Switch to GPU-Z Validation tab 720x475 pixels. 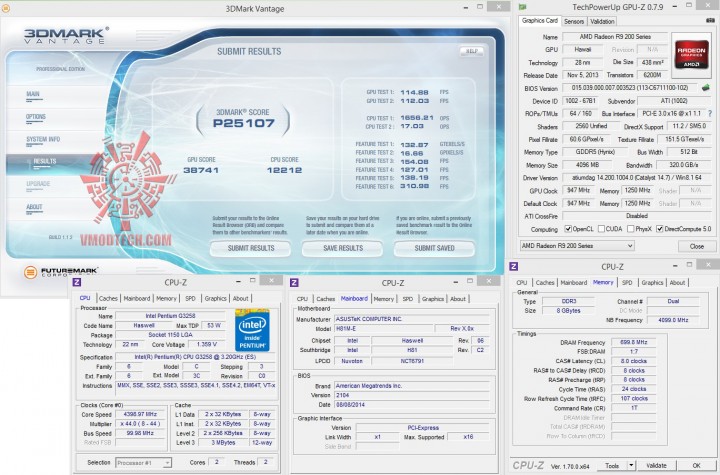click(602, 21)
